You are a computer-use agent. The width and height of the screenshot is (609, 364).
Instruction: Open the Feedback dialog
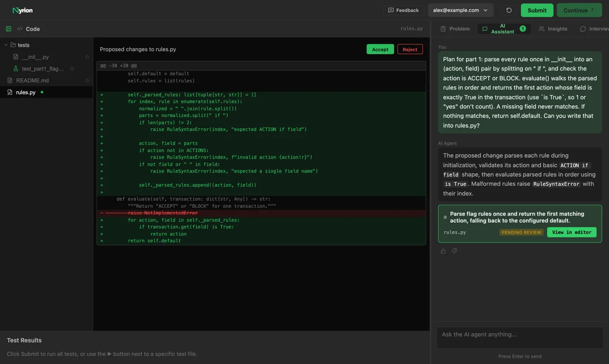403,10
